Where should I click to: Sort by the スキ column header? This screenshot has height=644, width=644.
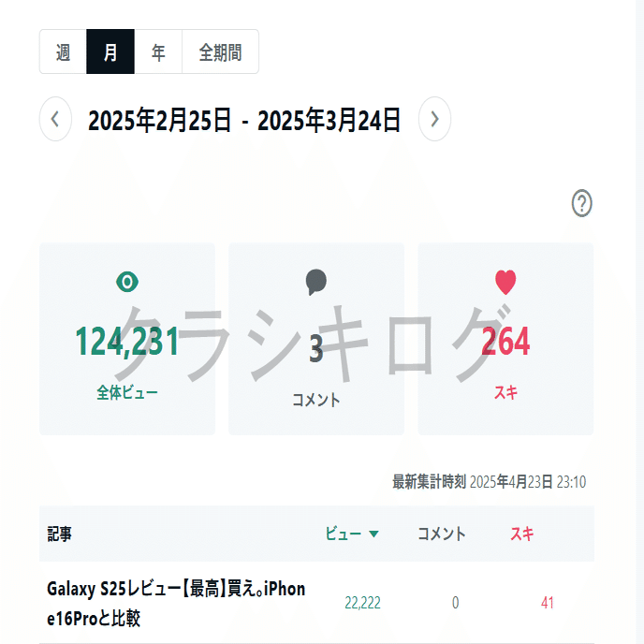pos(521,534)
